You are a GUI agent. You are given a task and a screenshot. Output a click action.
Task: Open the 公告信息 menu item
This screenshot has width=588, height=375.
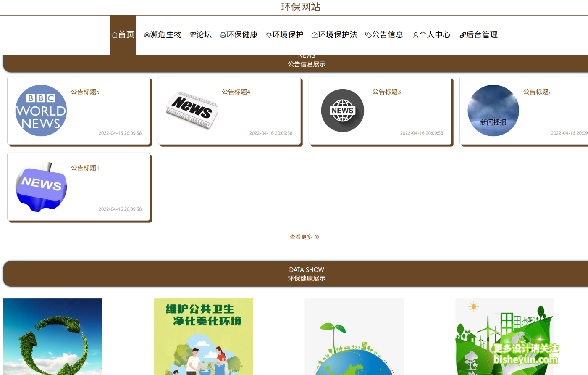coord(387,34)
